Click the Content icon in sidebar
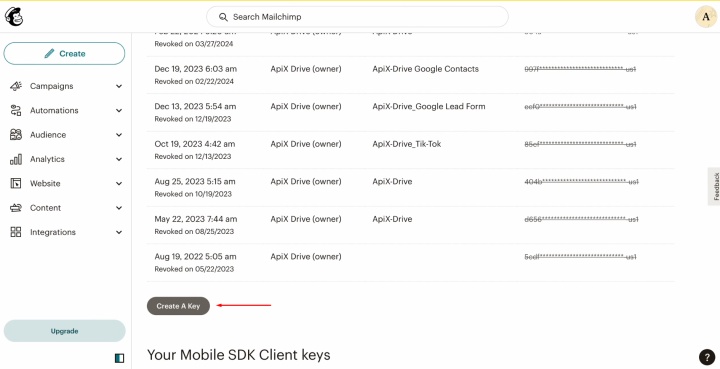The image size is (720, 369). click(16, 207)
